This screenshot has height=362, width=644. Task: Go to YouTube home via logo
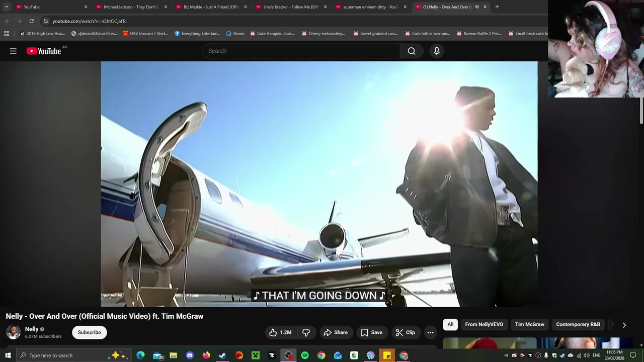tap(44, 51)
